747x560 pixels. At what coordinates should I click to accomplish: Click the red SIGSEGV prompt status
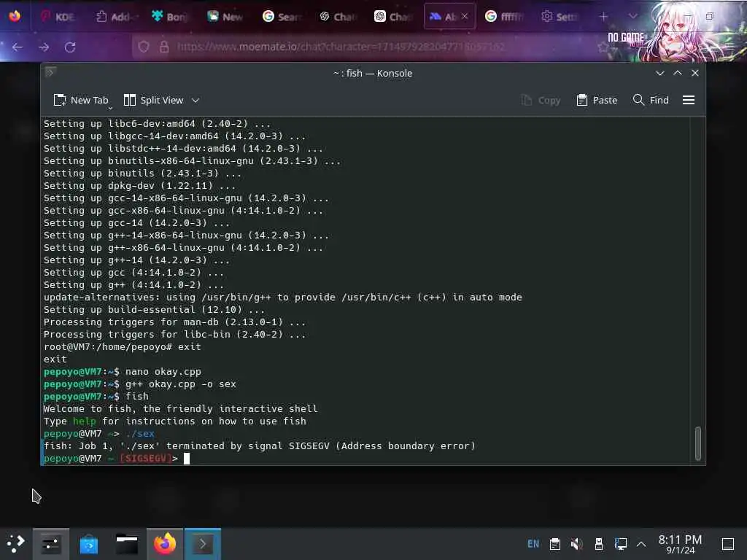(145, 458)
